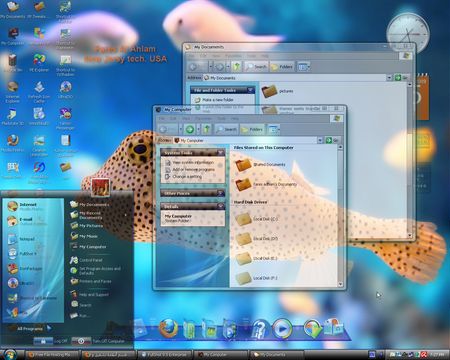The image size is (450, 360).
Task: Click the system tray clock
Action: pos(438,354)
